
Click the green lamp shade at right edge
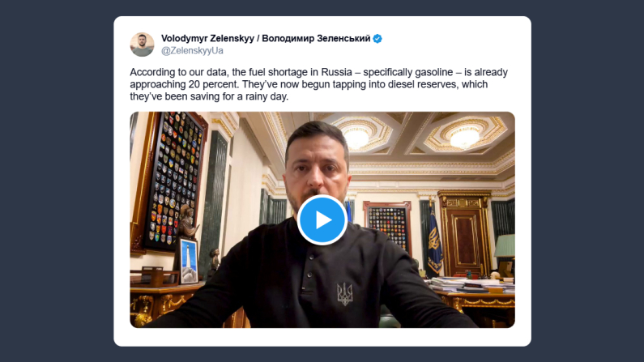click(x=505, y=246)
